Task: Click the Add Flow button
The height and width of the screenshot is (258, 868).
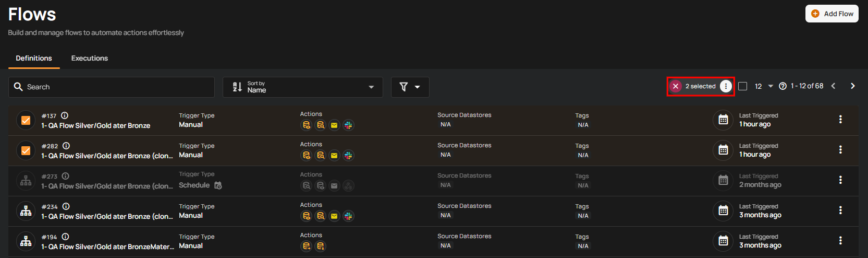Action: point(832,14)
